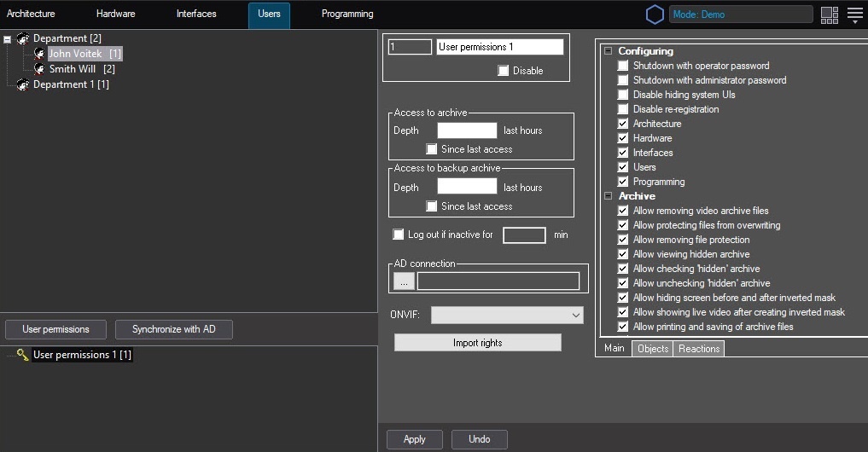Toggle Since last access under Access to archive
The width and height of the screenshot is (868, 452).
(431, 149)
